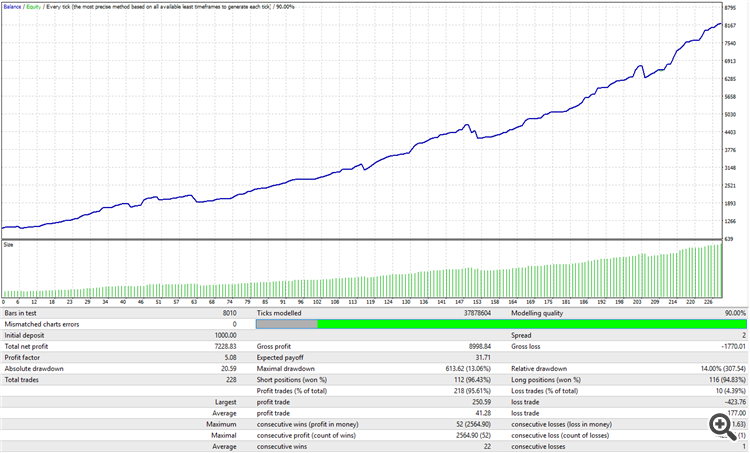The height and width of the screenshot is (453, 750).
Task: Select the value 20.59
Action: [x=229, y=369]
